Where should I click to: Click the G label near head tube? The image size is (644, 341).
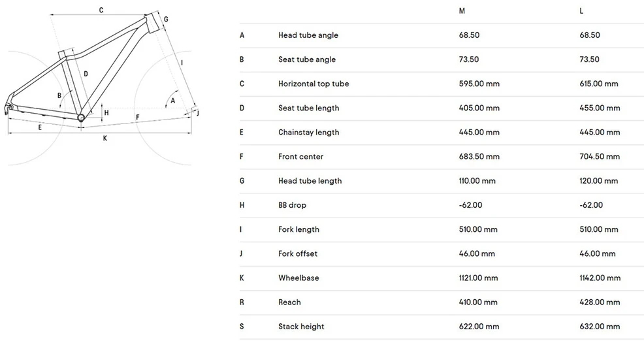pyautogui.click(x=166, y=20)
